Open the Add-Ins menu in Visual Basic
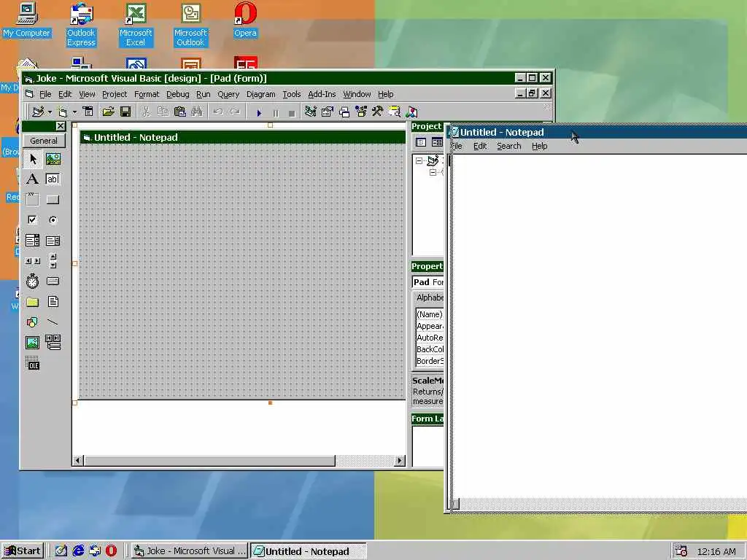 point(322,94)
